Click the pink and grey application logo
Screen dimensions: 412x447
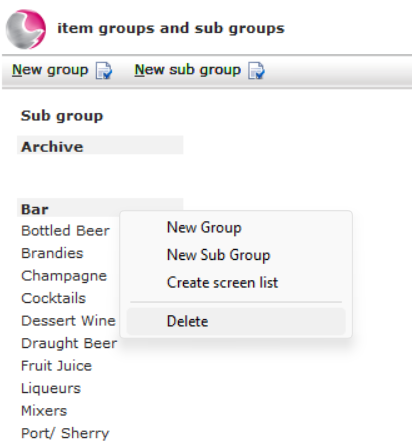[x=26, y=29]
